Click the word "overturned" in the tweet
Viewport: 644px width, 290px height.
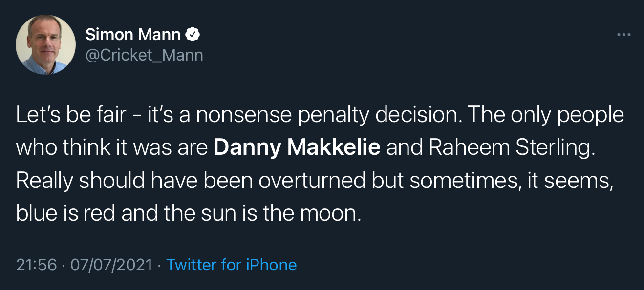pos(312,181)
